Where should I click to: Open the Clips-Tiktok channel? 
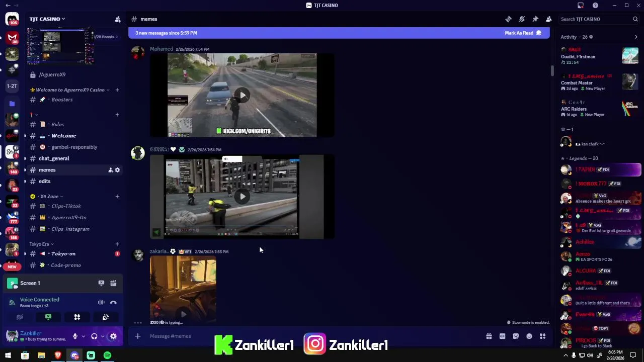(73, 206)
